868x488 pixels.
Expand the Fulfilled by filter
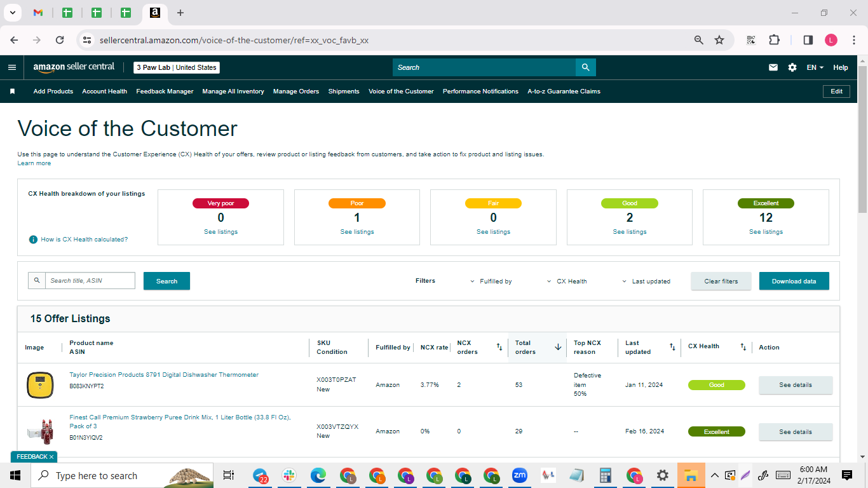click(x=491, y=281)
